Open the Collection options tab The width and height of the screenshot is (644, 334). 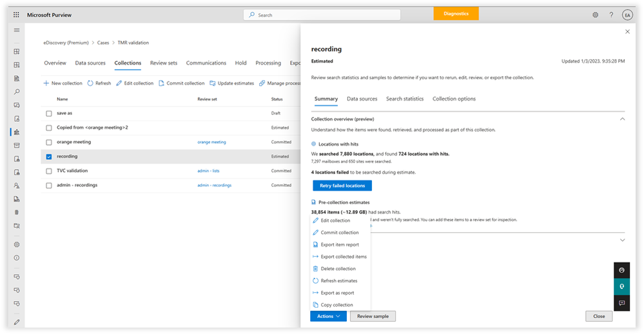click(454, 99)
